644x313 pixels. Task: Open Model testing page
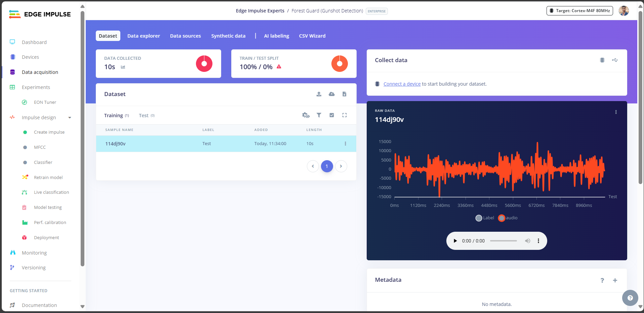pos(48,208)
